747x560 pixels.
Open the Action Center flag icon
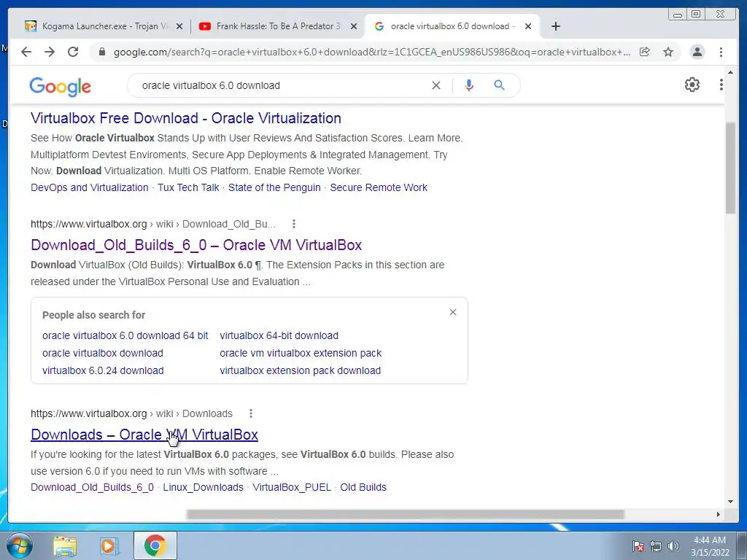click(638, 546)
